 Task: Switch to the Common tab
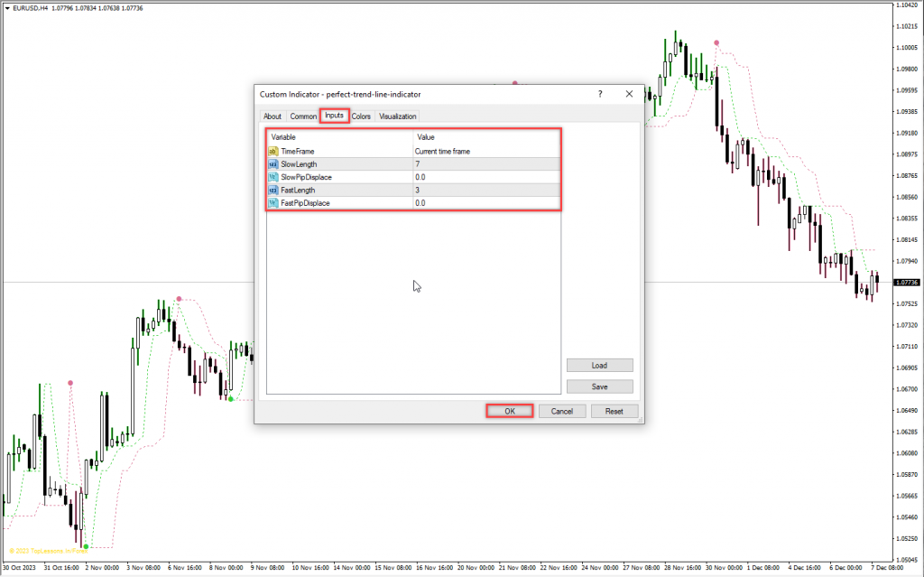point(303,116)
